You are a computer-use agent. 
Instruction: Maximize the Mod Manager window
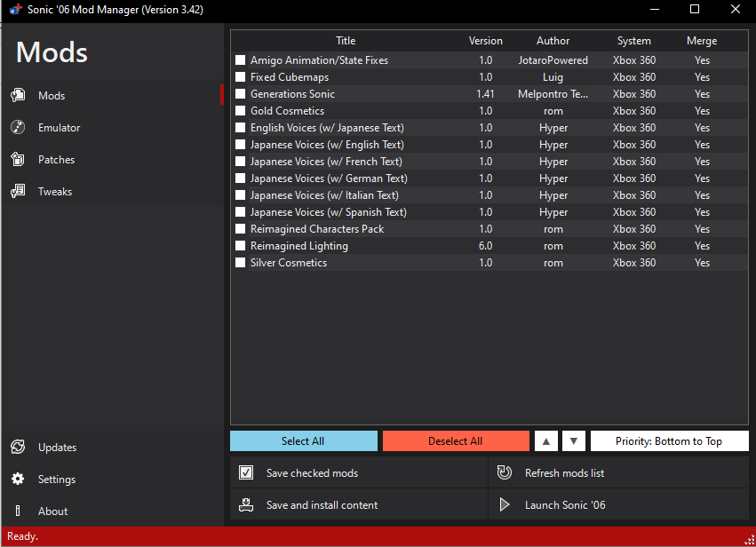point(695,9)
